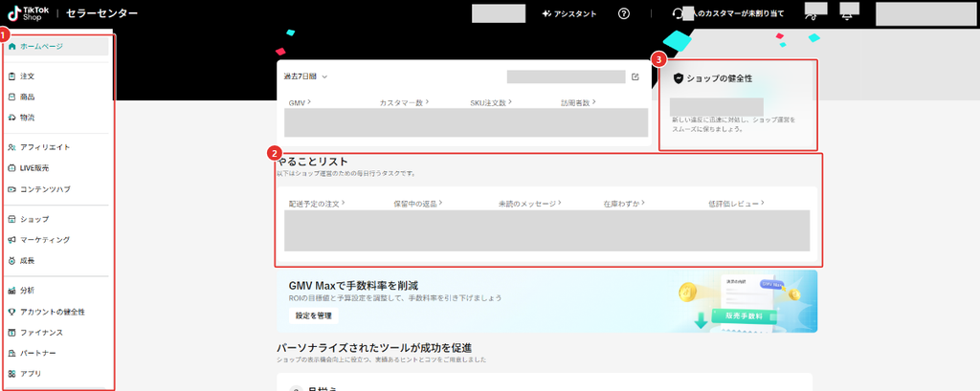The width and height of the screenshot is (980, 391).
Task: Open 未読のメッセージ task chevron
Action: coord(559,203)
